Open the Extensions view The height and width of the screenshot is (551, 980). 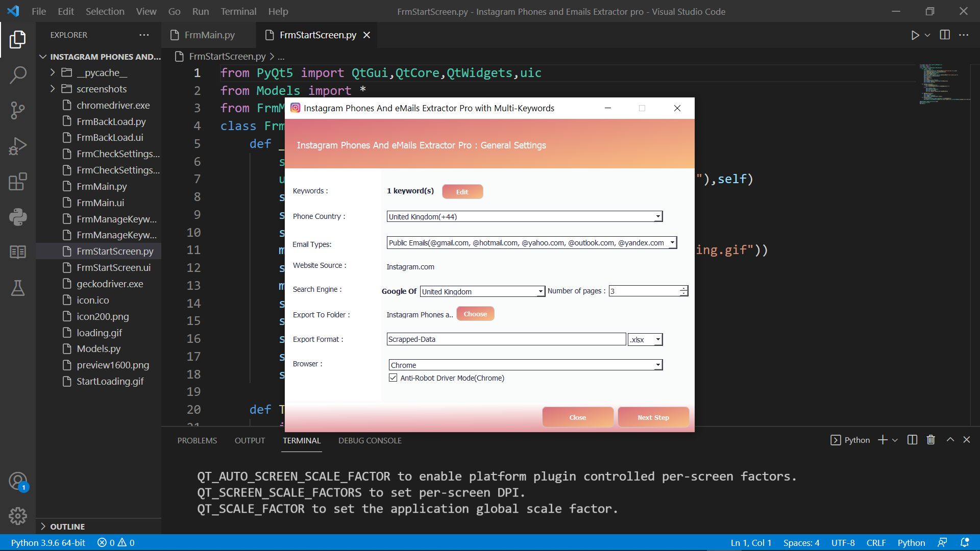tap(18, 182)
